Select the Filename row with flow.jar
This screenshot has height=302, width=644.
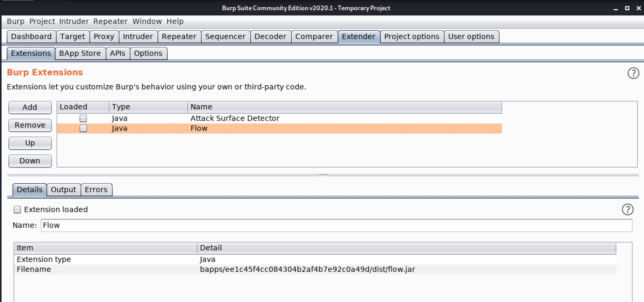click(315, 269)
